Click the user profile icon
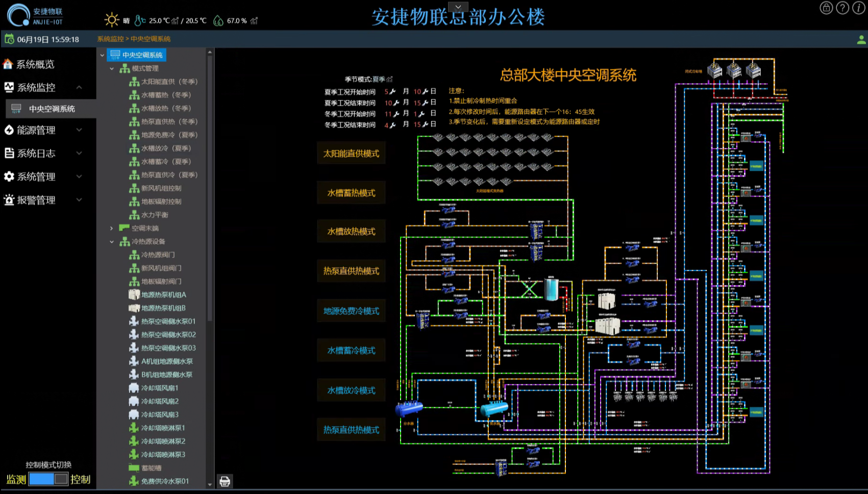This screenshot has height=494, width=868. [x=861, y=40]
